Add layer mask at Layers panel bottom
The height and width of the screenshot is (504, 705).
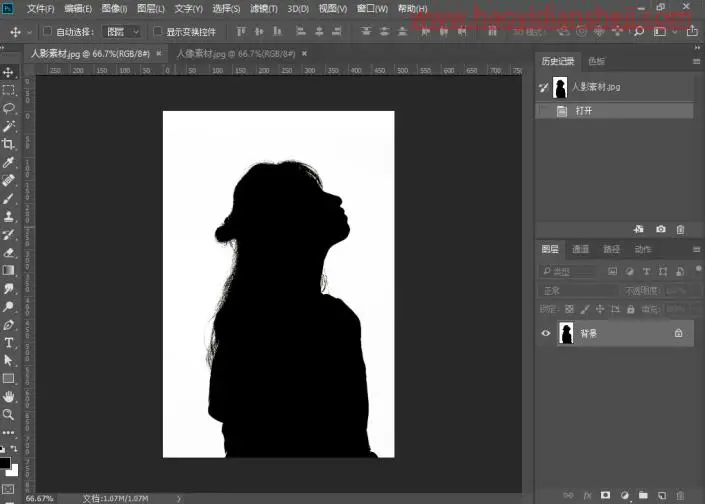click(605, 495)
